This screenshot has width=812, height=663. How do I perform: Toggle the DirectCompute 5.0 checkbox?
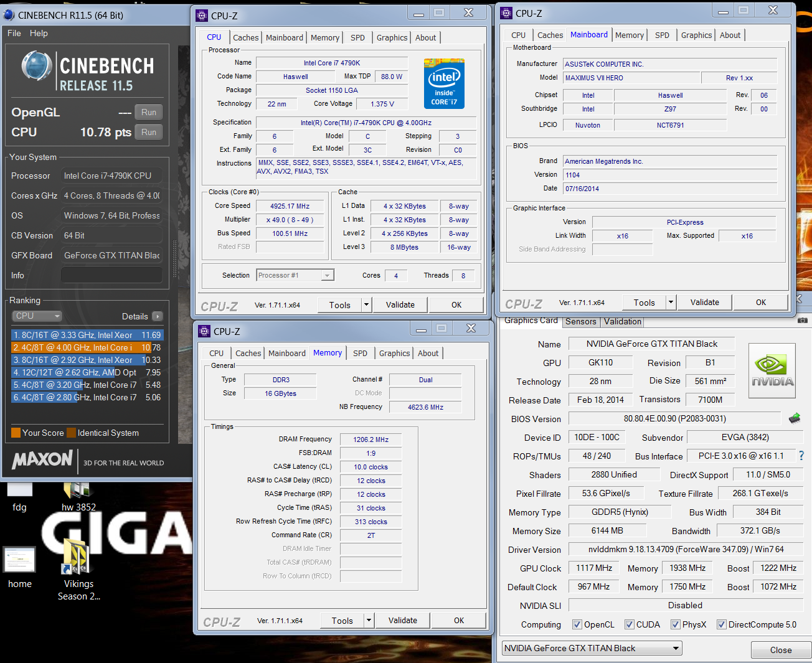click(x=722, y=624)
